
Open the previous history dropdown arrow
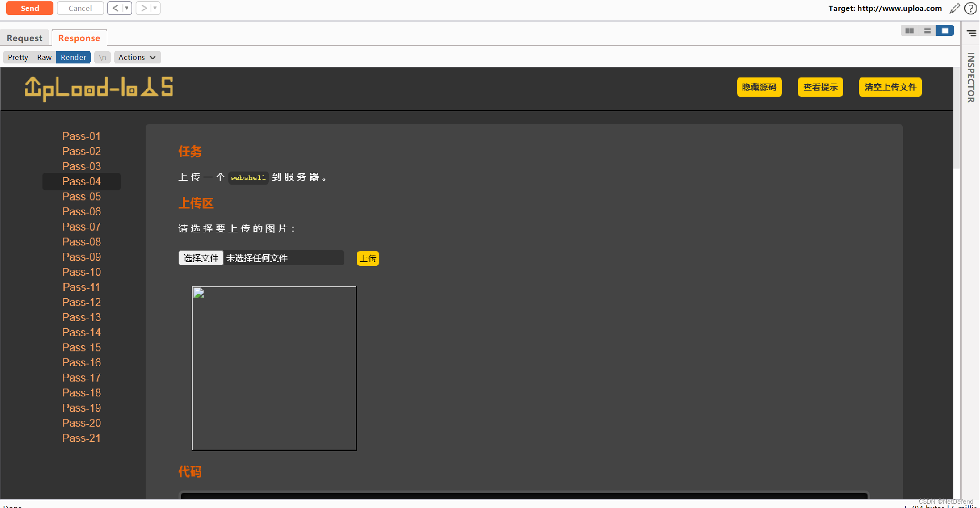coord(127,8)
